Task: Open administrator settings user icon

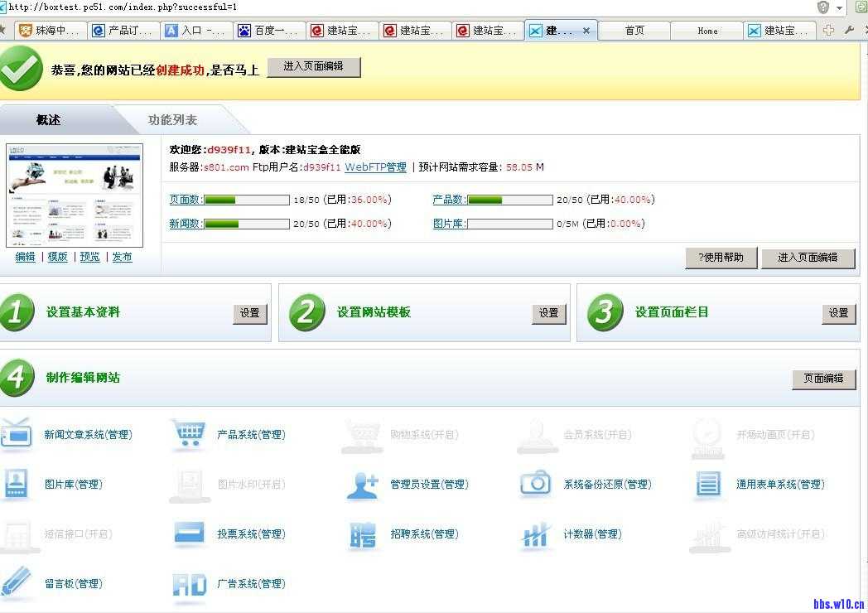Action: (362, 484)
